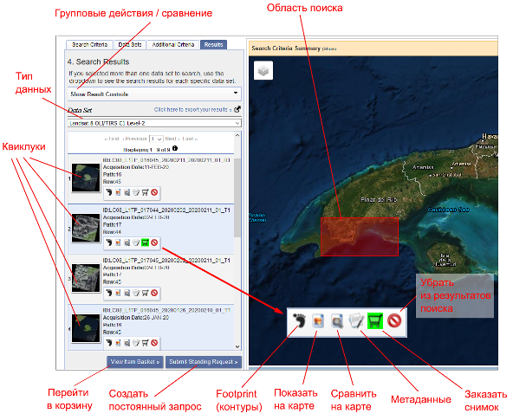Add Path 17 Row 45 scene to order cart
The width and height of the screenshot is (513, 420).
[x=146, y=294]
